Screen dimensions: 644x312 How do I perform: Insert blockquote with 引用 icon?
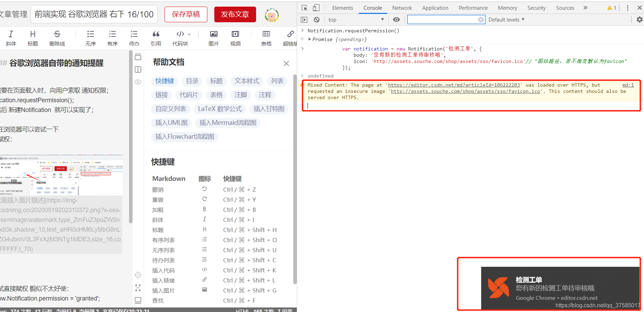point(156,38)
